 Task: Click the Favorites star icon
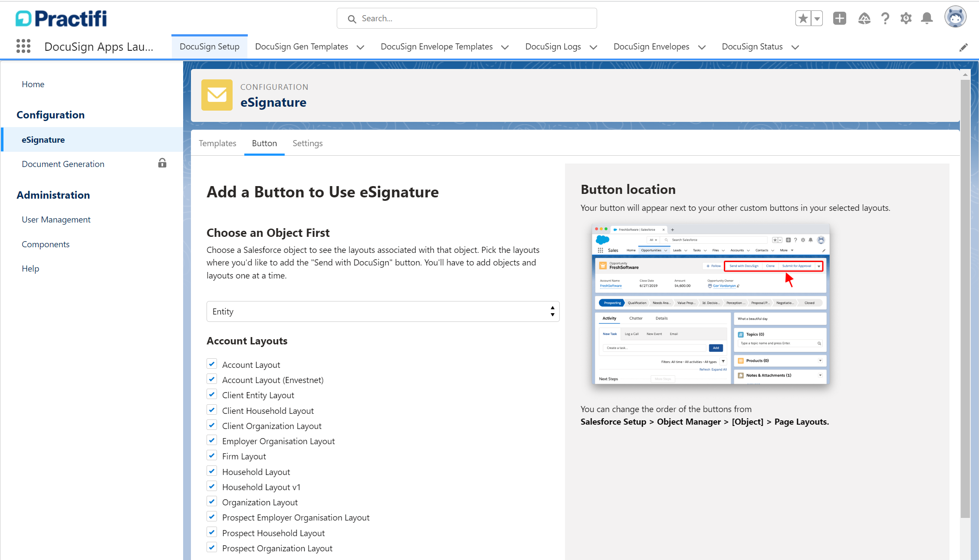803,18
